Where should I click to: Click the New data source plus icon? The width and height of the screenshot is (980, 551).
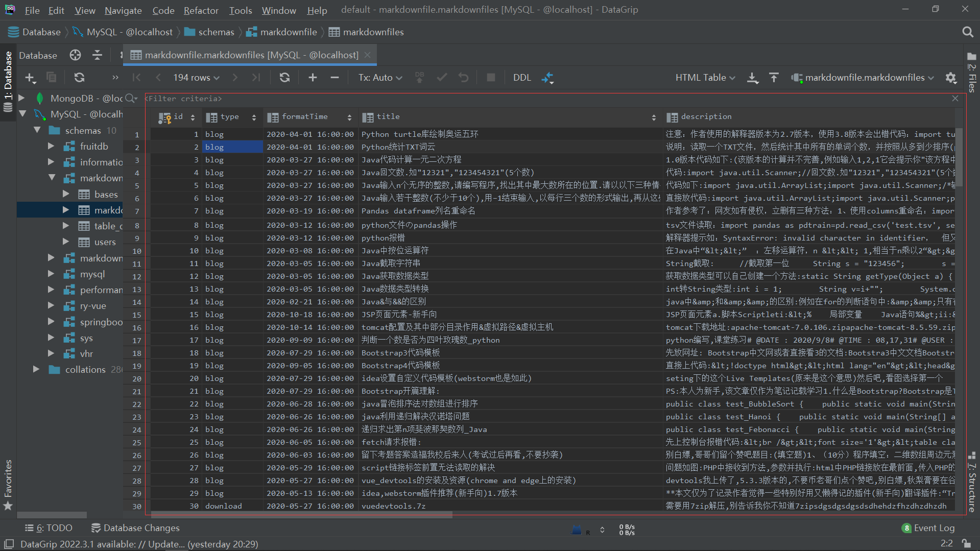[x=30, y=78]
